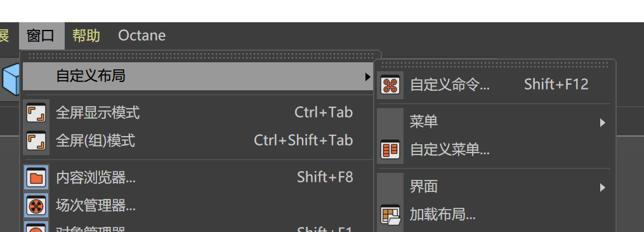The image size is (644, 232).
Task: Open the Octane menu
Action: 141,36
